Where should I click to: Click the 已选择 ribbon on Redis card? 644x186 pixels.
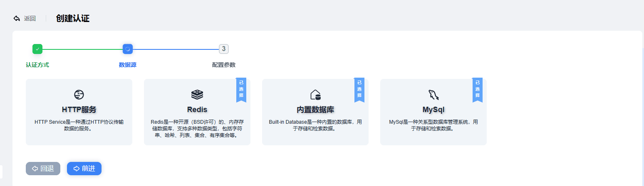click(241, 90)
